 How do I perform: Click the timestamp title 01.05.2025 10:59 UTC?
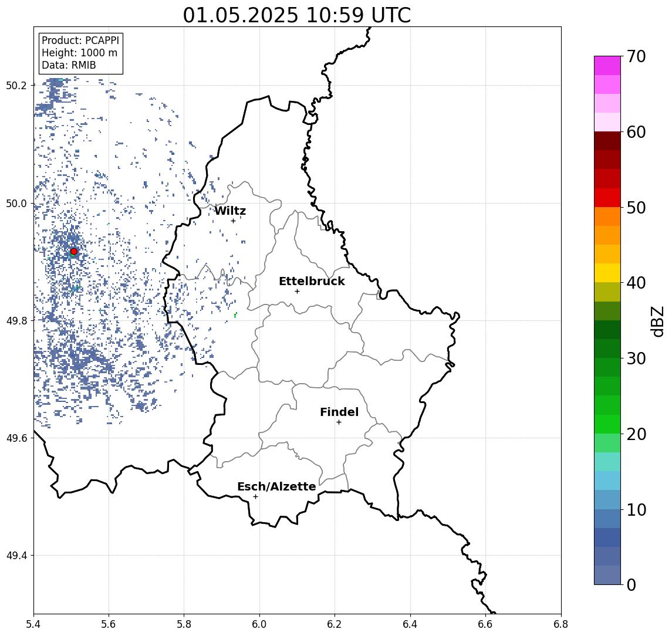point(296,15)
